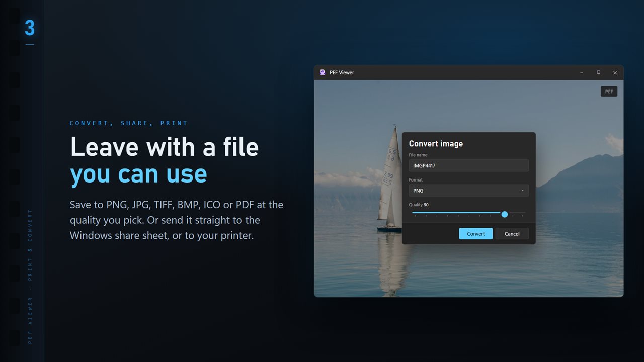Click the 'Convert image' dialog title
Viewport: 644px width, 362px height.
click(436, 144)
